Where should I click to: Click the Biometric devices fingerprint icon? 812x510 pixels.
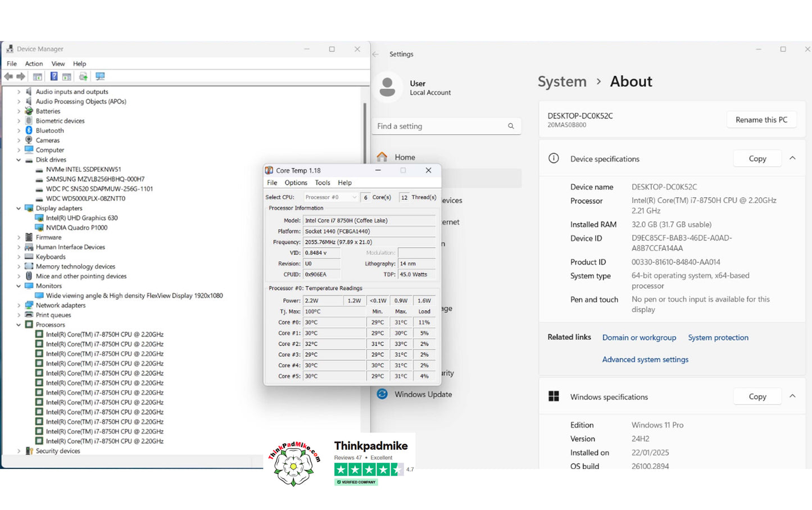pyautogui.click(x=29, y=121)
